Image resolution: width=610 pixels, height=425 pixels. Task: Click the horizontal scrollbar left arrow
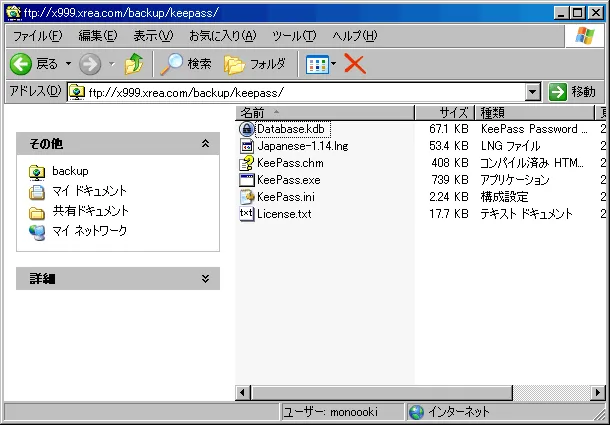tap(243, 392)
